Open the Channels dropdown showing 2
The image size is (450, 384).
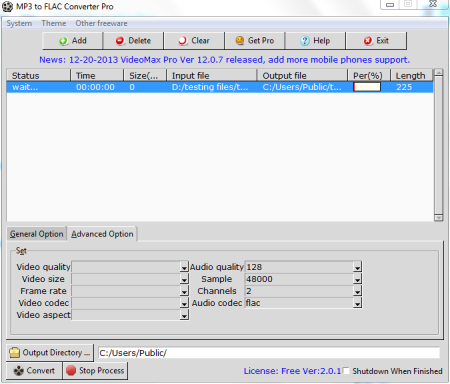click(357, 291)
